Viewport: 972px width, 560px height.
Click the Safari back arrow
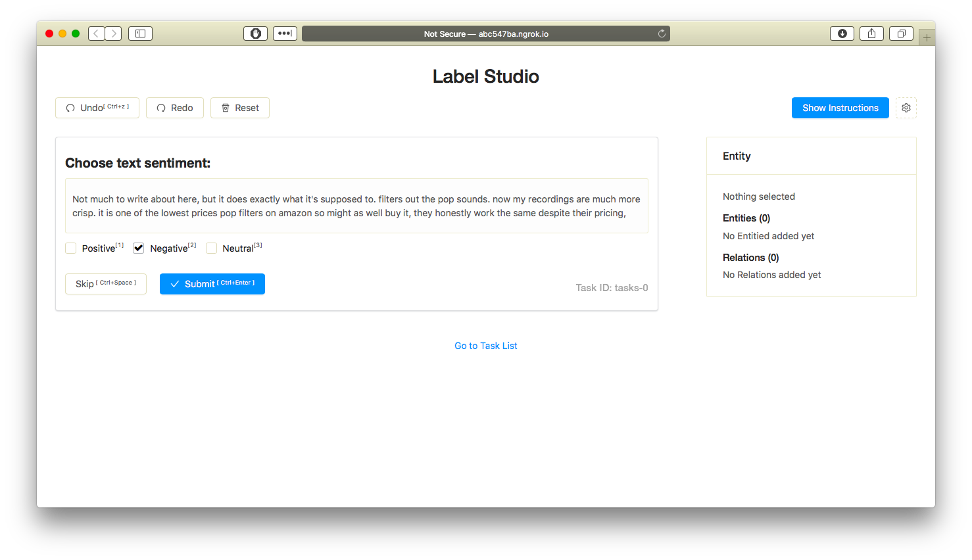[97, 34]
